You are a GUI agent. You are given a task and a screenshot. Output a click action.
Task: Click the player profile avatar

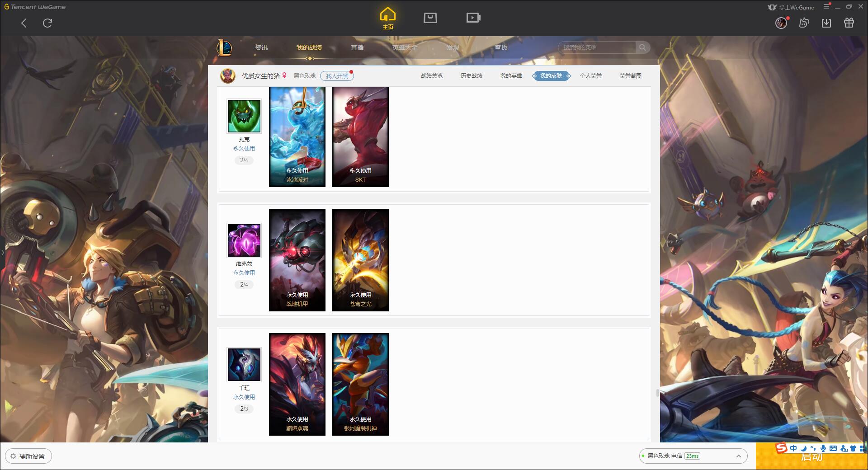[228, 76]
